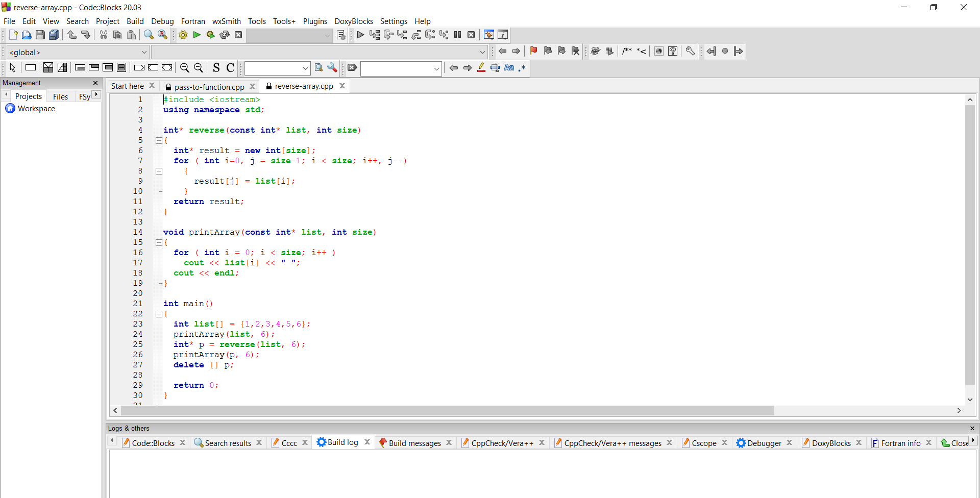The height and width of the screenshot is (498, 980).
Task: Open the <global> scope dropdown
Action: (x=78, y=52)
